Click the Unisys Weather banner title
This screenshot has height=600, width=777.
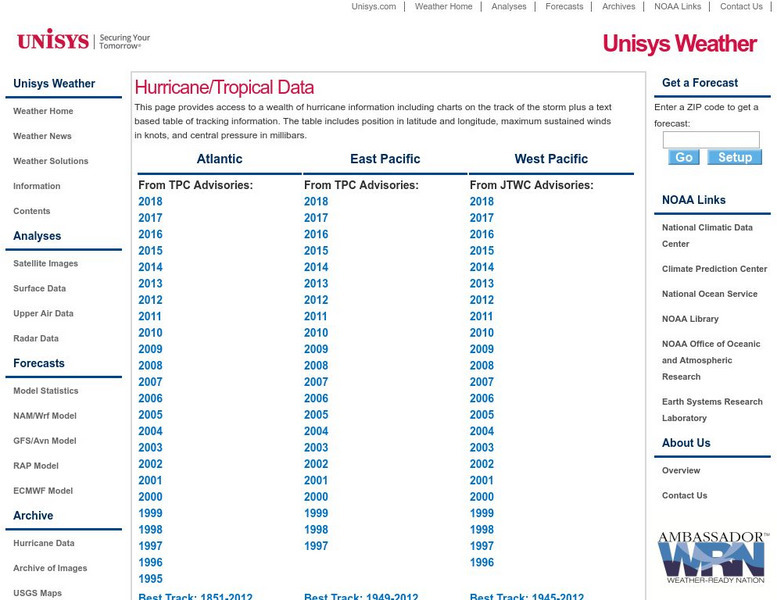[680, 44]
